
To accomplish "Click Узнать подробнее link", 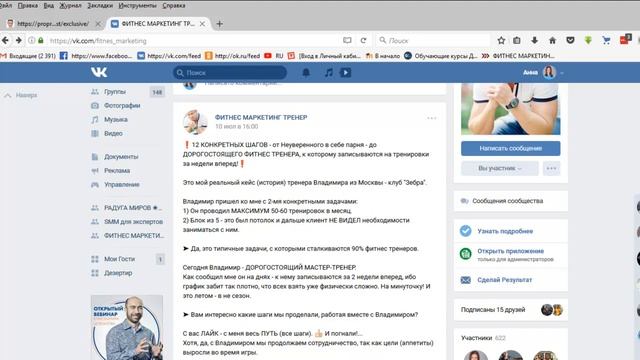I will 505,231.
